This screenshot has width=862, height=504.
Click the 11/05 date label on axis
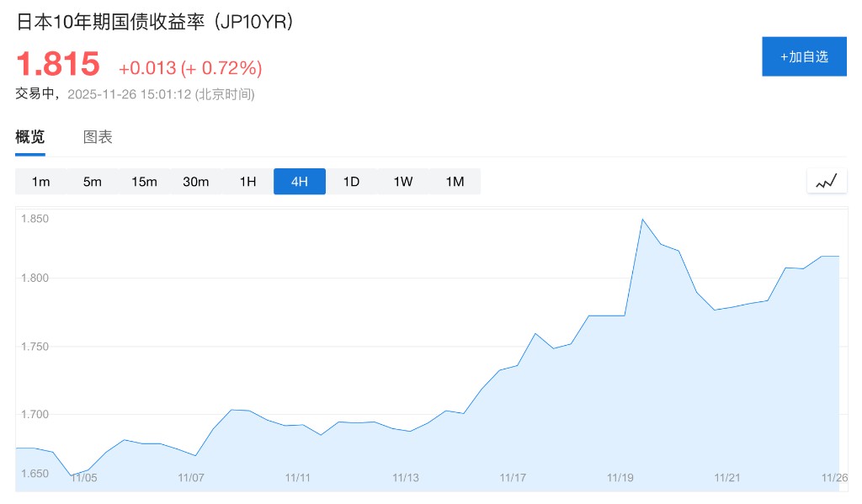click(83, 477)
